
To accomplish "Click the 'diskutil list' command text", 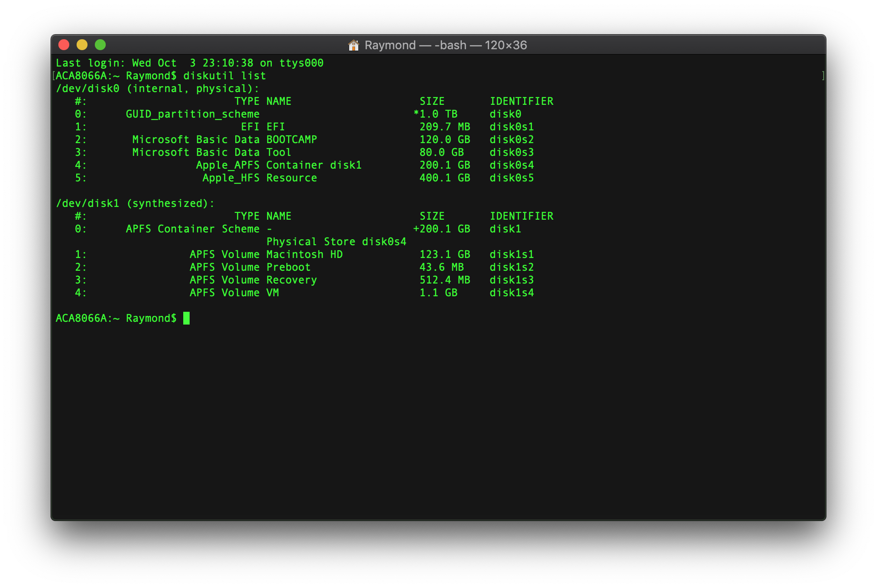I will click(x=225, y=76).
